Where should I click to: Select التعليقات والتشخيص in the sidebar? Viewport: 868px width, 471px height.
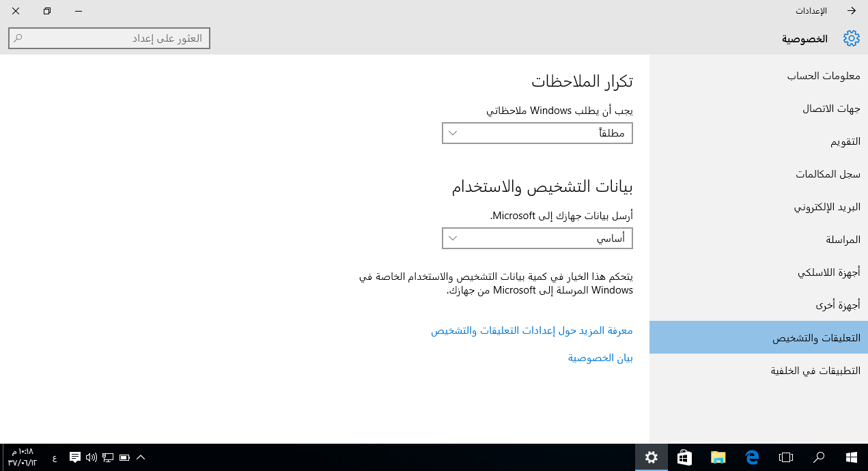point(759,337)
